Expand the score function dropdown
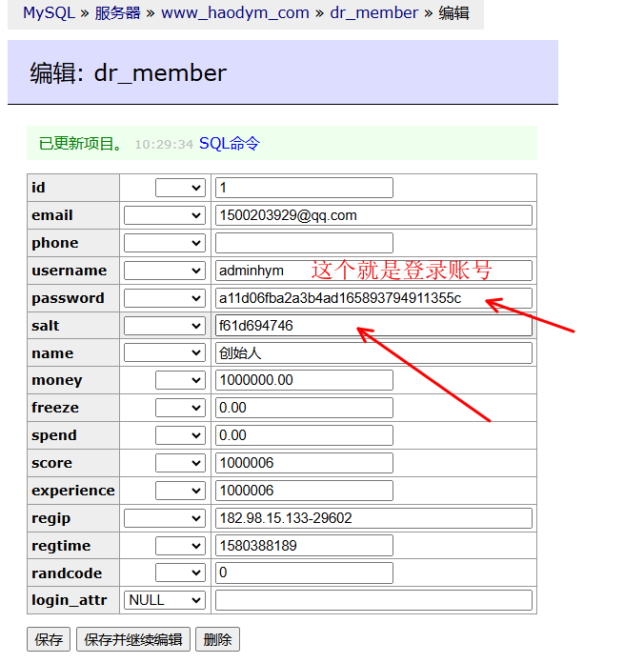The height and width of the screenshot is (663, 644). (180, 463)
